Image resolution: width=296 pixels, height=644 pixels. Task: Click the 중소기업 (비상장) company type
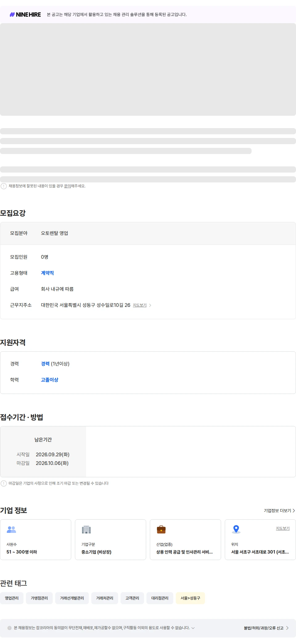click(x=96, y=552)
